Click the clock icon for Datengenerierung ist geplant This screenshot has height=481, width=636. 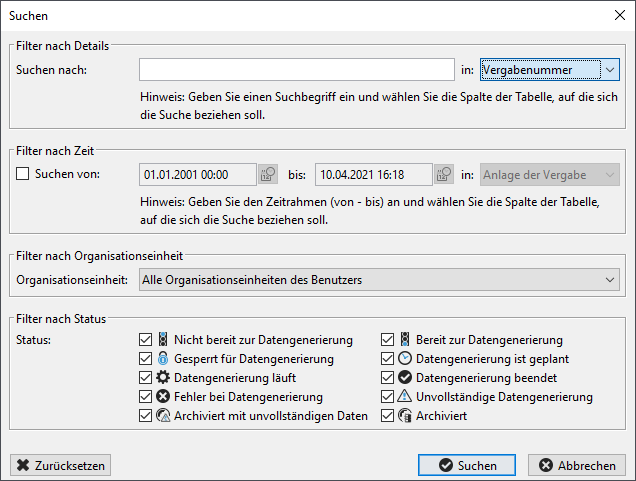pyautogui.click(x=405, y=358)
